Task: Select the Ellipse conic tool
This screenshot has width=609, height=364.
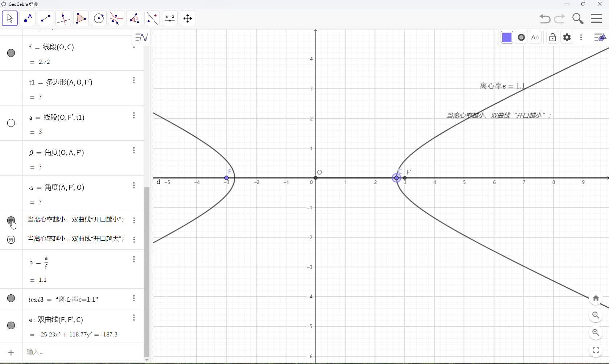Action: click(x=116, y=18)
